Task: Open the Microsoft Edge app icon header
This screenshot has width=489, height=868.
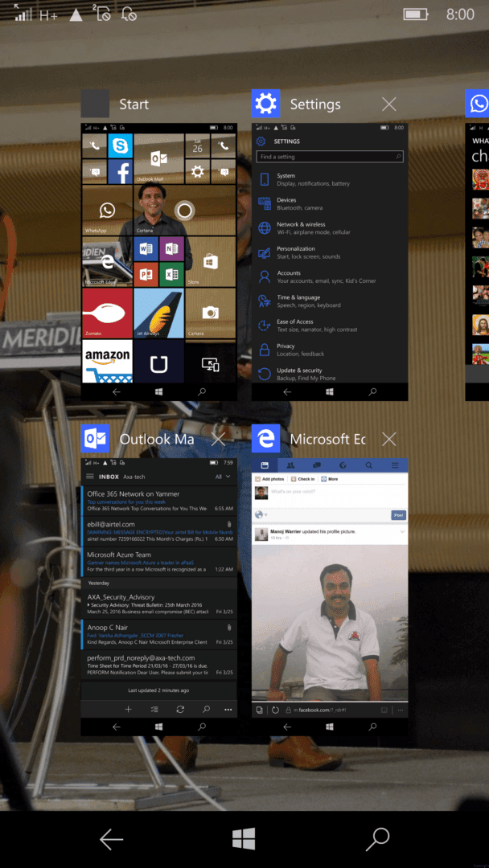Action: (266, 439)
